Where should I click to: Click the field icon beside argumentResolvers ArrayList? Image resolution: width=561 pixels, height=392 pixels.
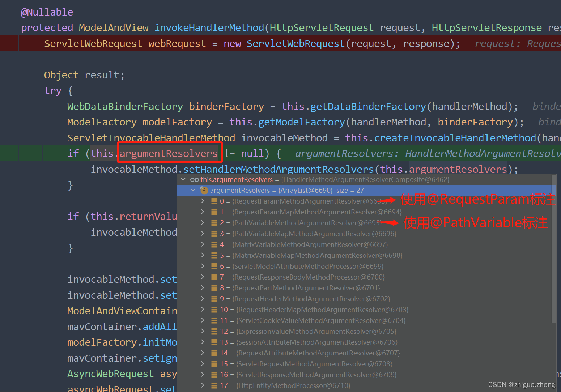[x=204, y=190]
